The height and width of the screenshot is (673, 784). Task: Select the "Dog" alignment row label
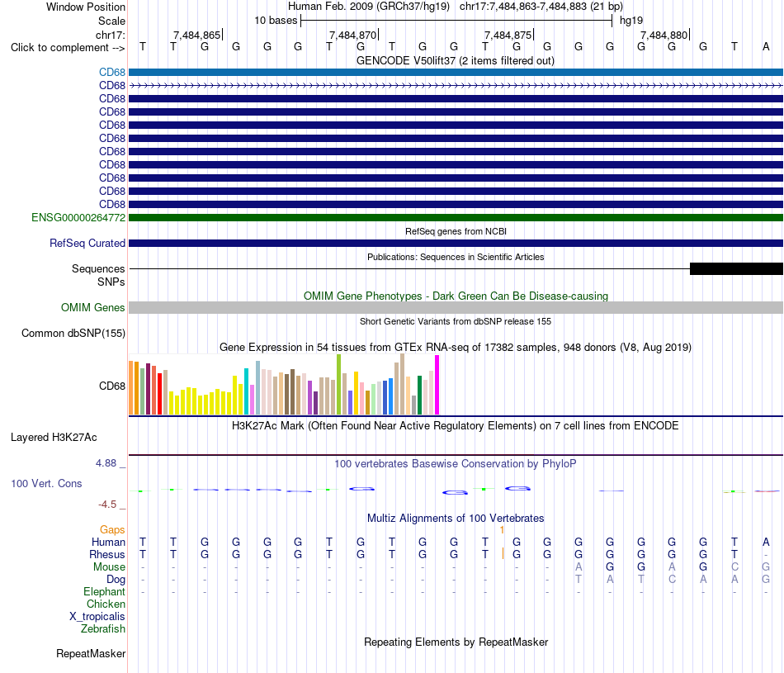click(116, 579)
